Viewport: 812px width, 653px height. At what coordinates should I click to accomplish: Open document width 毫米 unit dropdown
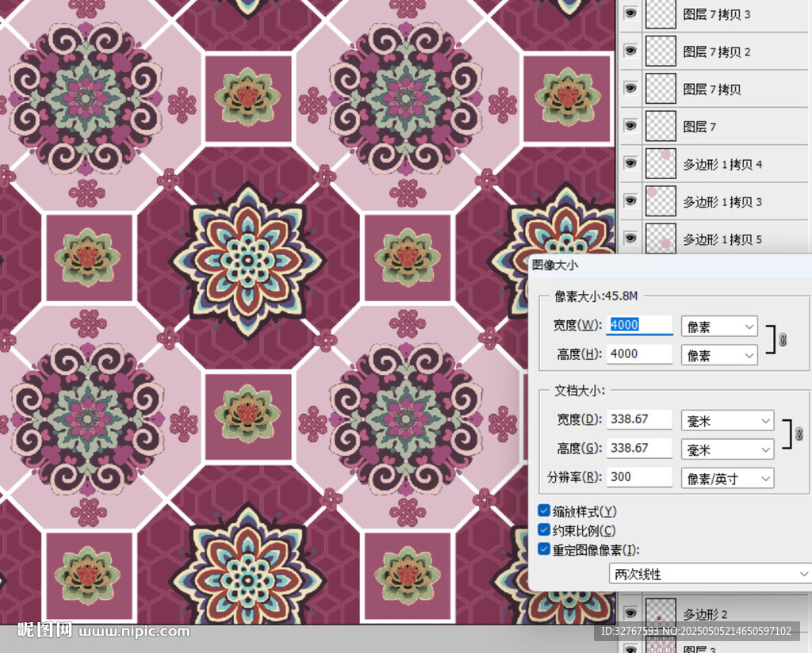click(x=728, y=421)
